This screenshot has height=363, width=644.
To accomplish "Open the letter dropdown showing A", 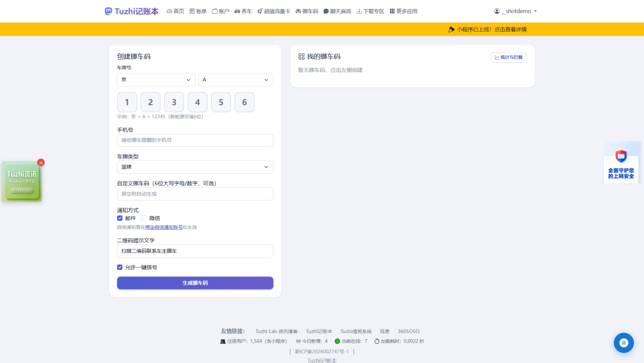I will tap(236, 80).
